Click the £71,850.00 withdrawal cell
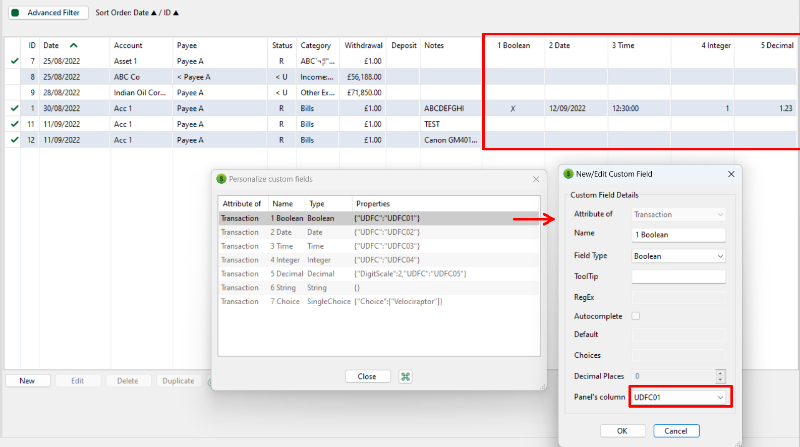 363,93
